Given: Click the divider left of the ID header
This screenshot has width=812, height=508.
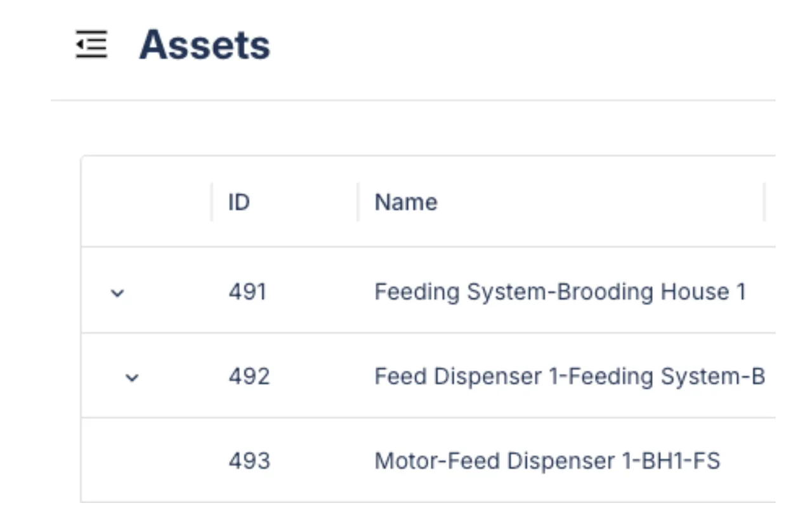Looking at the screenshot, I should point(212,203).
